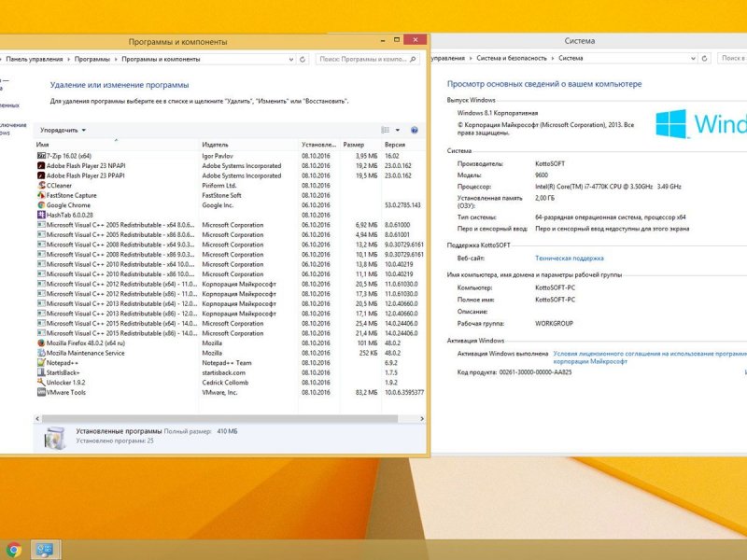Click the HashTab 6.0.0.28 icon
This screenshot has height=560, width=747.
coord(41,215)
